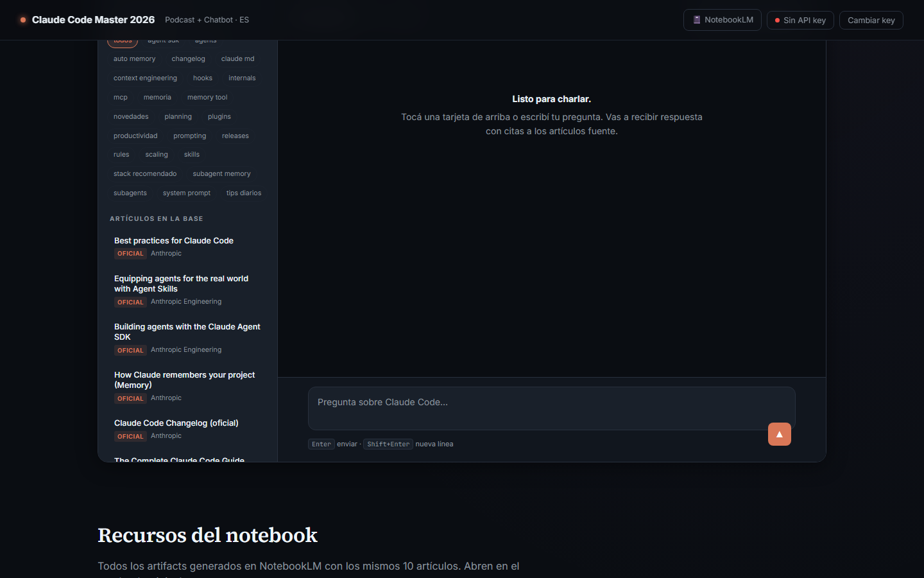Screen dimensions: 924x578
Task: Open How Claude remembers your project (Memory)
Action: click(x=187, y=387)
